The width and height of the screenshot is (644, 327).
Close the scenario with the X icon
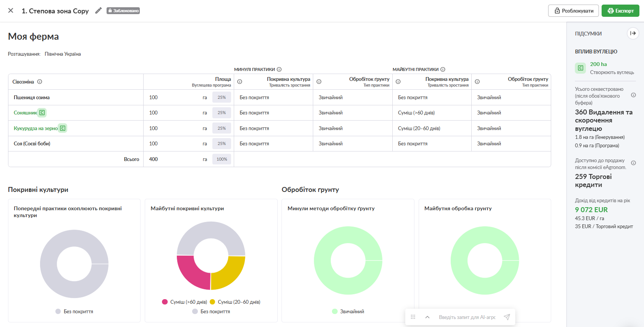[11, 11]
